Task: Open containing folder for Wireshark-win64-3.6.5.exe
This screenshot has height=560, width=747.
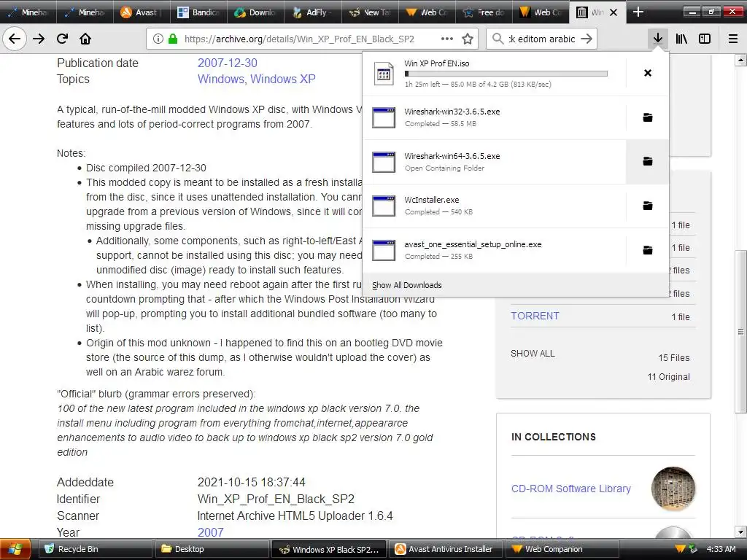Action: [x=648, y=161]
